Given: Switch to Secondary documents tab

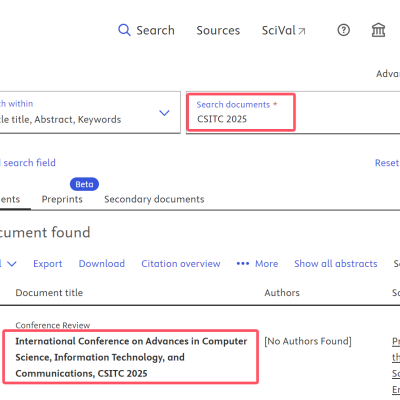Looking at the screenshot, I should [x=154, y=199].
